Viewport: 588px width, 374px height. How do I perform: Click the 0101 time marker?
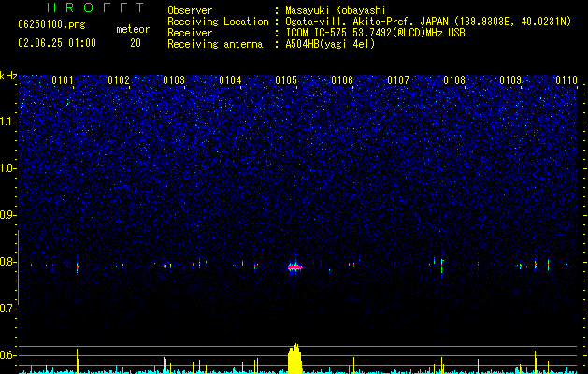coord(63,80)
